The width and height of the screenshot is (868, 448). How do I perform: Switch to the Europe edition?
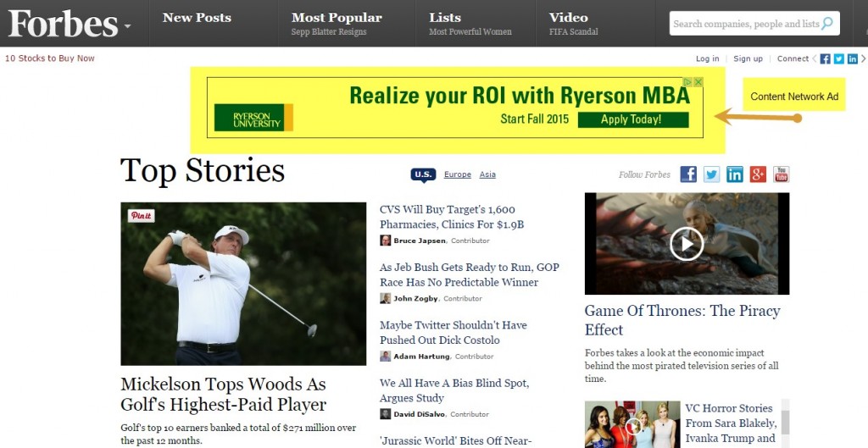point(457,174)
